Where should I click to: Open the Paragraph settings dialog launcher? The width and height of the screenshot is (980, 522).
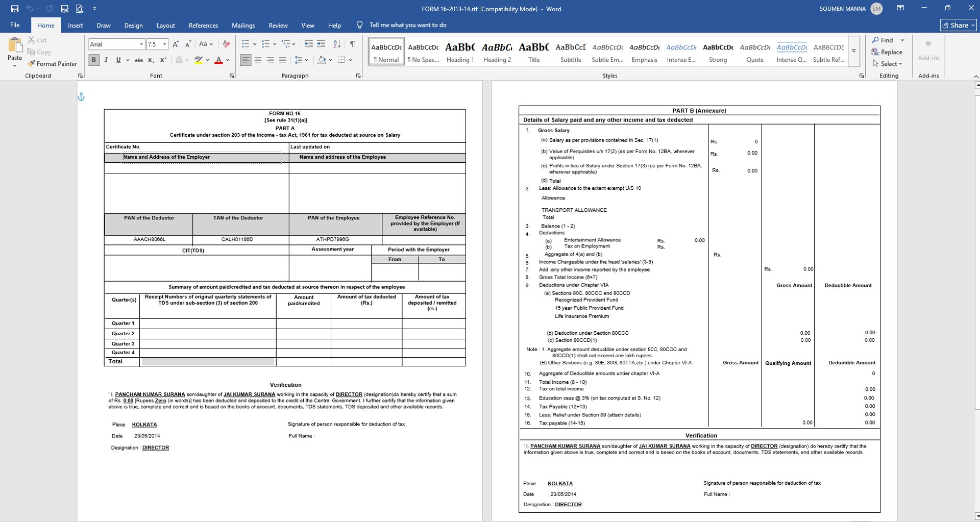(x=358, y=76)
